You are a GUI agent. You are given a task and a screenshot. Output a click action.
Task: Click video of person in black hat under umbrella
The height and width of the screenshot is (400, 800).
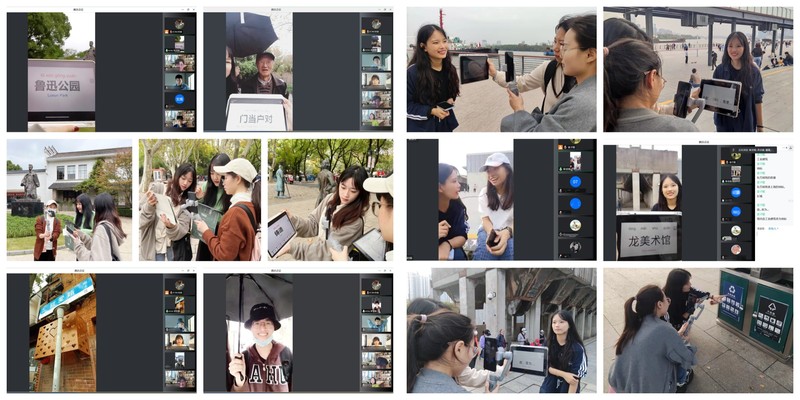(257, 335)
